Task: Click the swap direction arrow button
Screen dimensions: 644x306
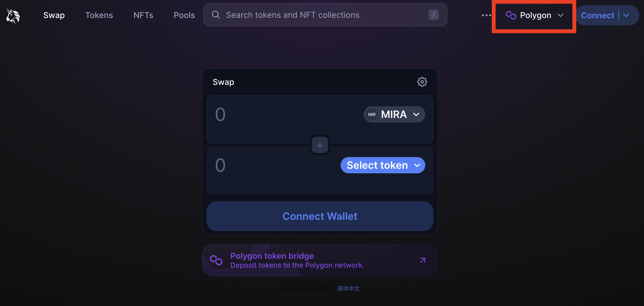Action: pyautogui.click(x=320, y=145)
